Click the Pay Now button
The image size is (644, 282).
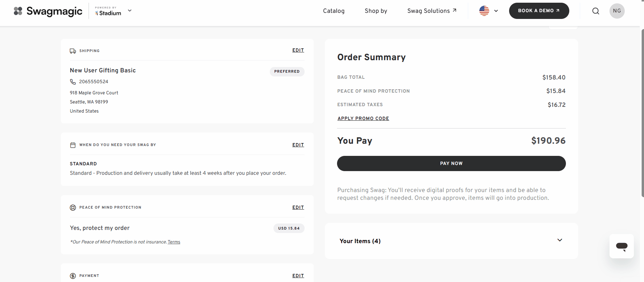coord(451,163)
